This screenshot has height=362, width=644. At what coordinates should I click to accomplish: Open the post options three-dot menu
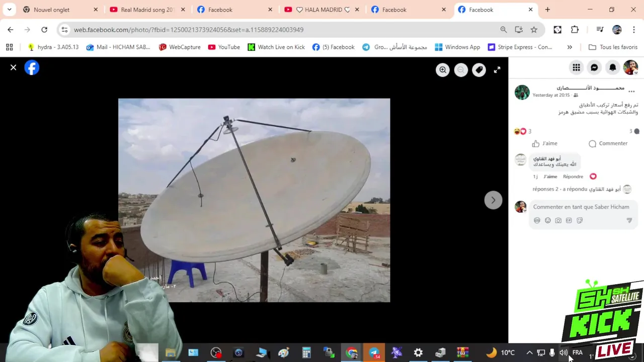tap(631, 92)
